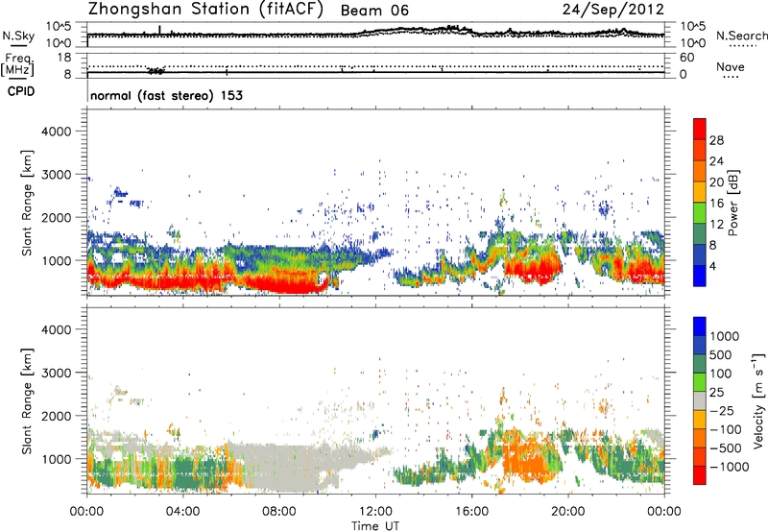Click the noise spike near 03:00 in the top panel
Screen dimensions: 768x532
[x=159, y=30]
